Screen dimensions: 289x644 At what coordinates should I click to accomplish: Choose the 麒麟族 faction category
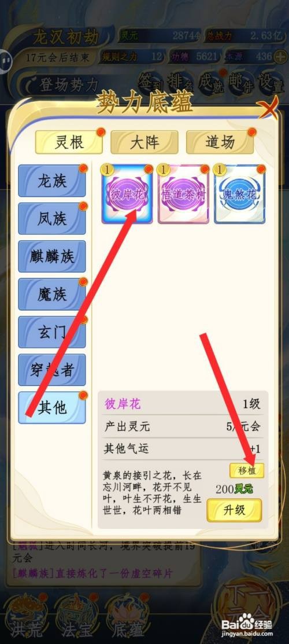pyautogui.click(x=52, y=257)
